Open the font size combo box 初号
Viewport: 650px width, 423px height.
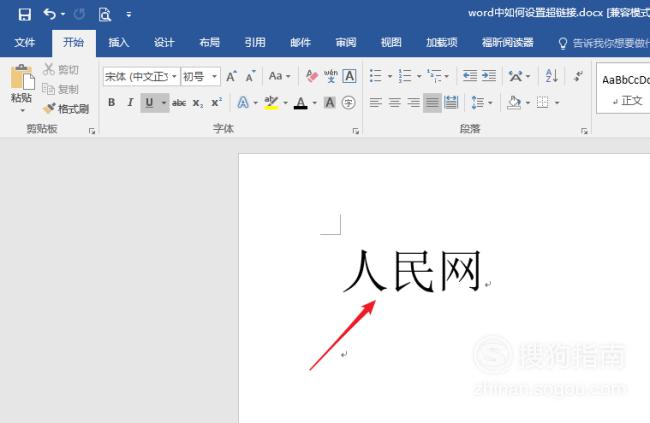coord(201,77)
